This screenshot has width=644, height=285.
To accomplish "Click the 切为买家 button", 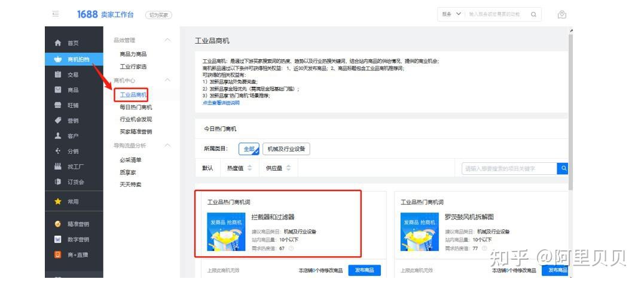I will tap(158, 15).
